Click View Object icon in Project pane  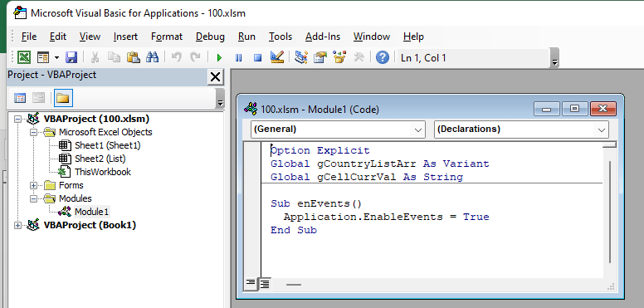[x=39, y=98]
